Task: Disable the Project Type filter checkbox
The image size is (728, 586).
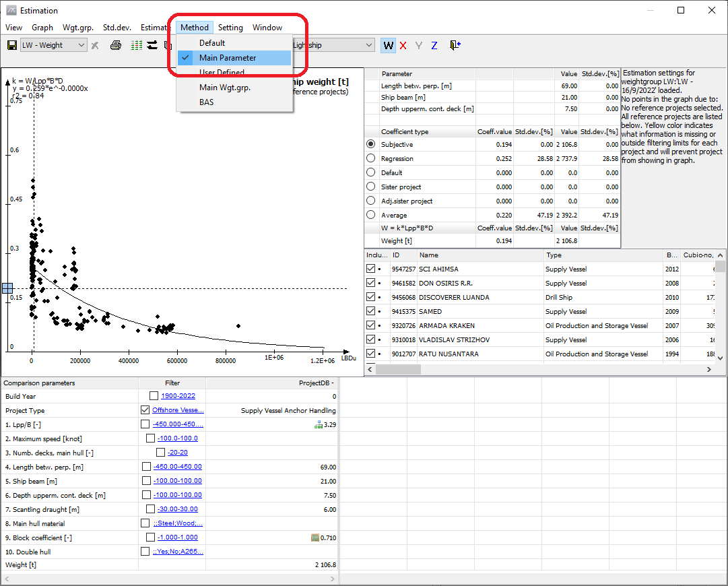Action: point(145,410)
